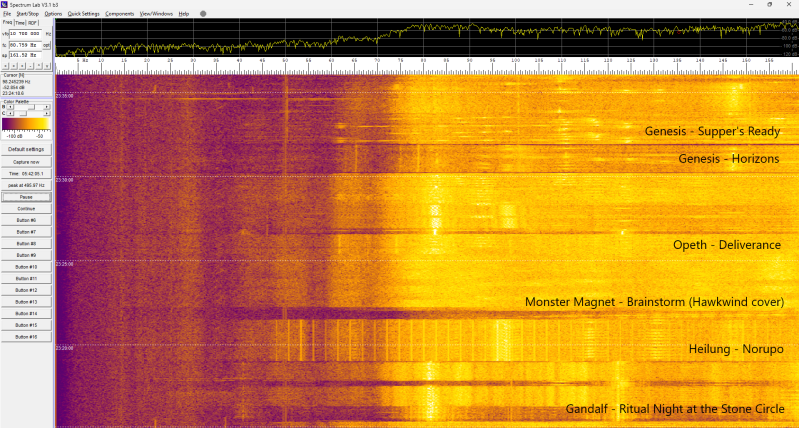Click left arrow of C contrast slider
The image size is (799, 428).
coord(10,114)
